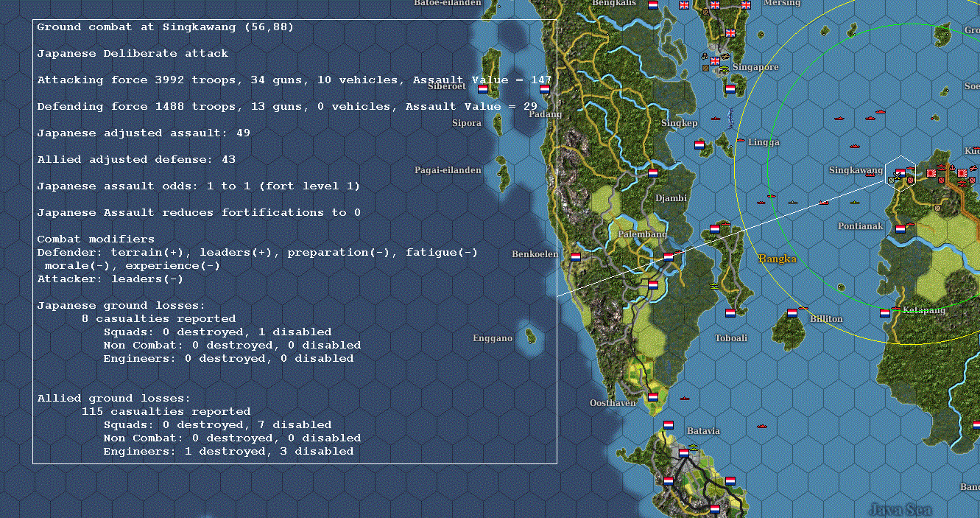Select Dutch flag in the highlighted Singkawang hex
Screen dimensions: 980x518
tap(900, 172)
